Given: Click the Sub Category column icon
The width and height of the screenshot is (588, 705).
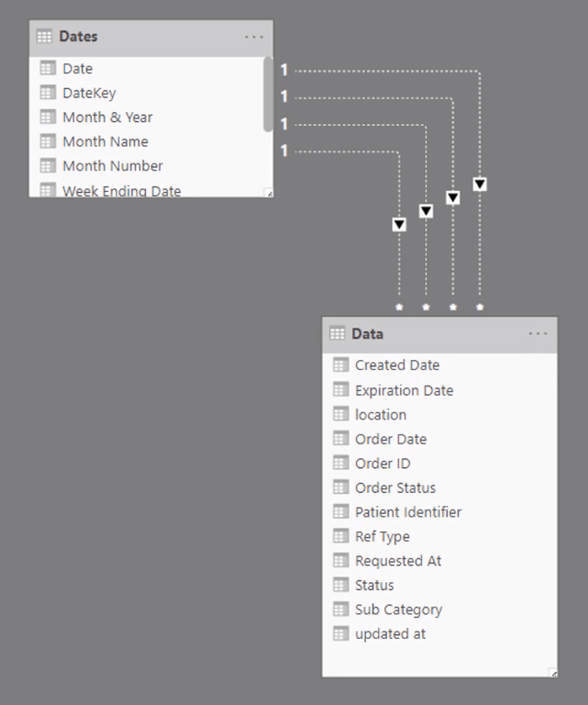Looking at the screenshot, I should (x=340, y=610).
